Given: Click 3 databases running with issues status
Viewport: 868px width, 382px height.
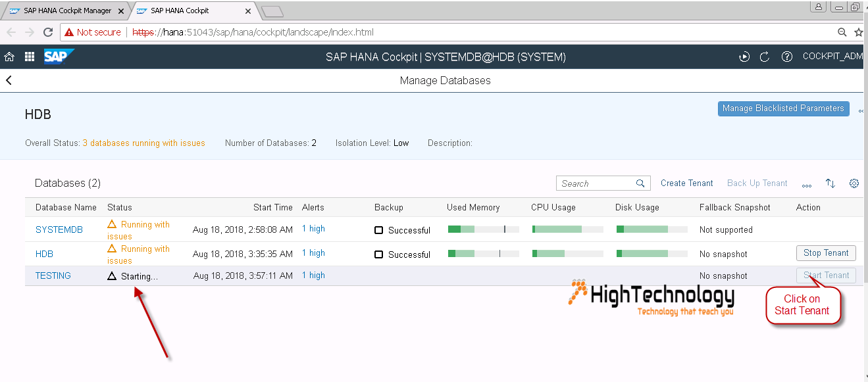Looking at the screenshot, I should [x=143, y=143].
